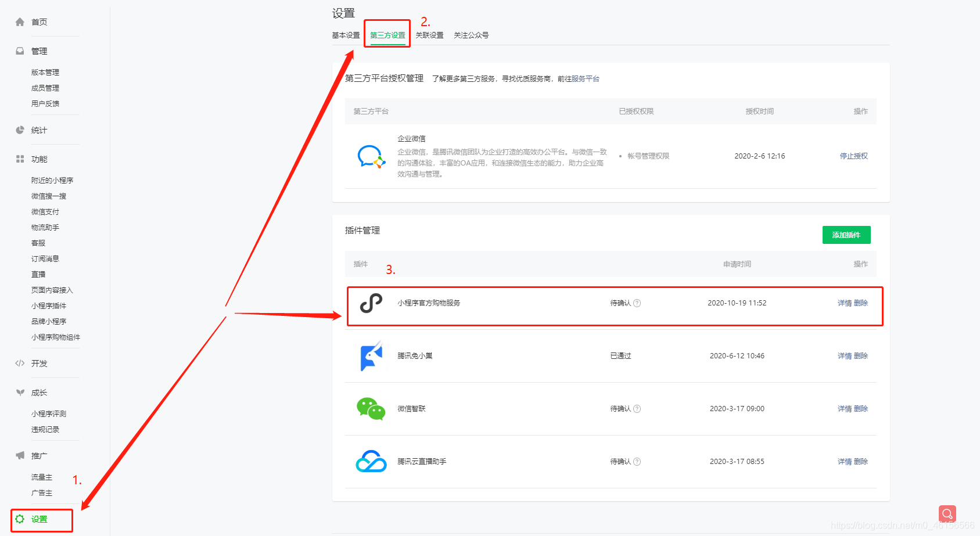Image resolution: width=980 pixels, height=536 pixels.
Task: Click the 腾讯兔小巢 plugin logo
Action: (x=371, y=356)
